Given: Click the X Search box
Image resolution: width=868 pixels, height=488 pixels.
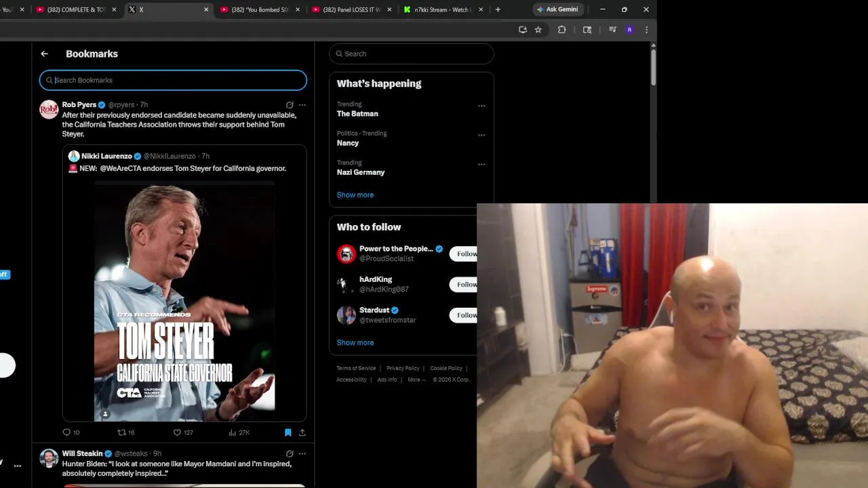Looking at the screenshot, I should click(412, 54).
